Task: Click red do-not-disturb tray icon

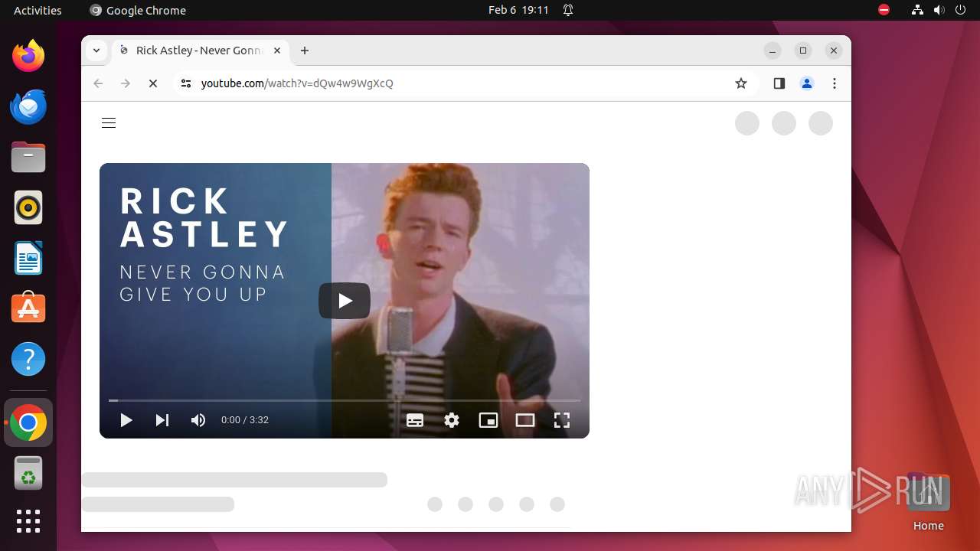Action: pos(884,10)
